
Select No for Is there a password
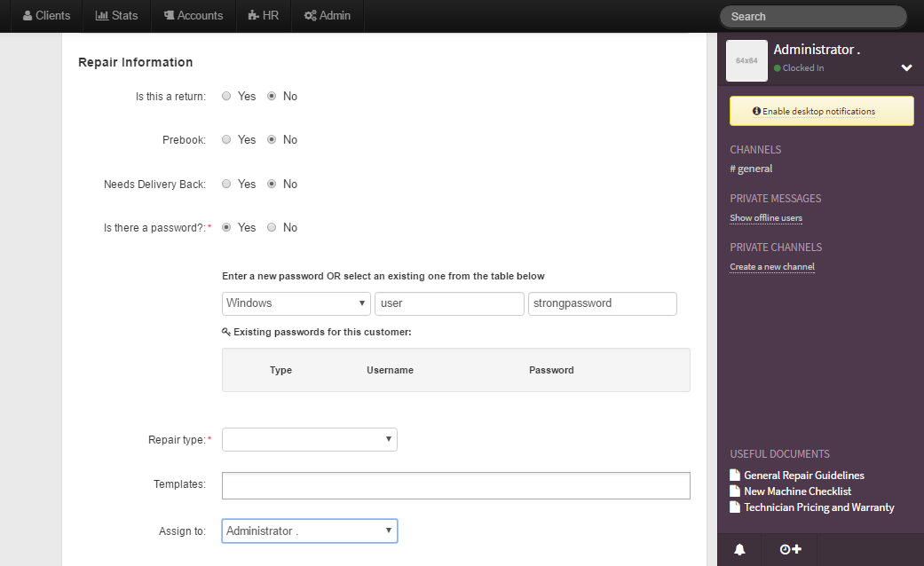click(272, 228)
